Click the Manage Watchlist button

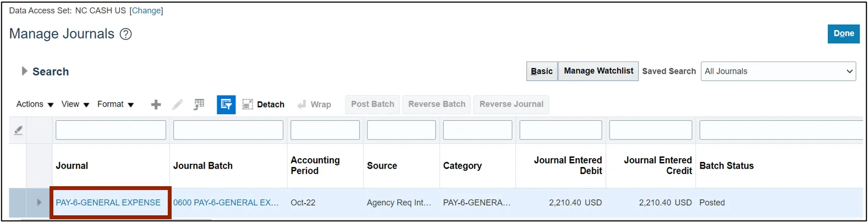(x=598, y=71)
